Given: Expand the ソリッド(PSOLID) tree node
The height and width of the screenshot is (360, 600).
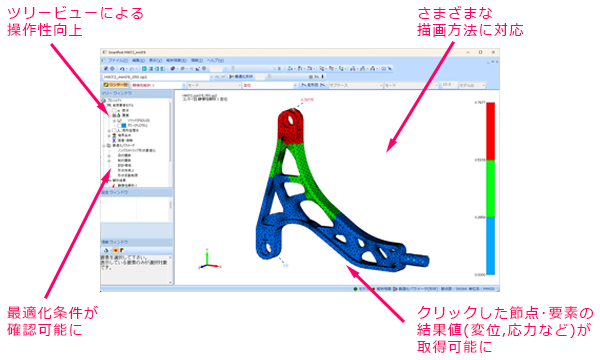Looking at the screenshot, I should (114, 121).
